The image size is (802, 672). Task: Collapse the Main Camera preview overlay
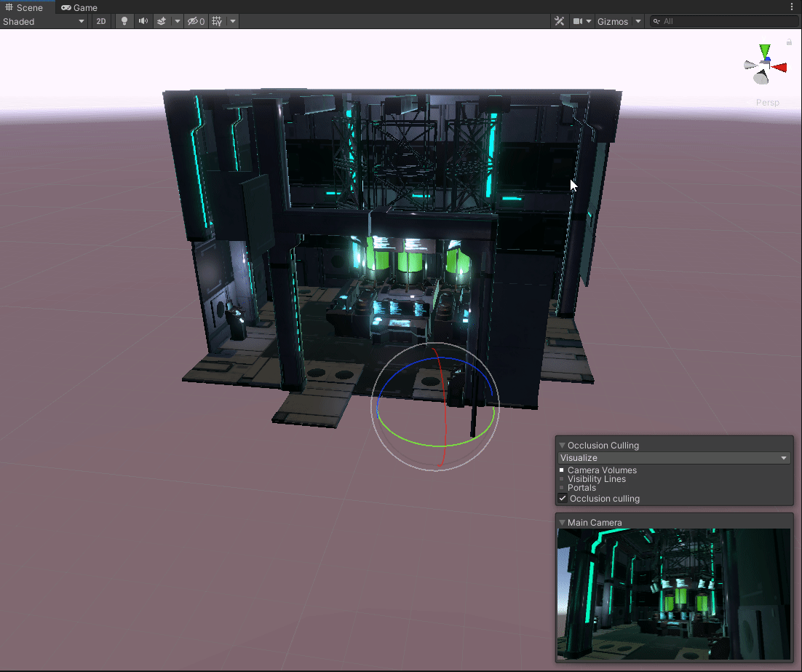click(562, 523)
